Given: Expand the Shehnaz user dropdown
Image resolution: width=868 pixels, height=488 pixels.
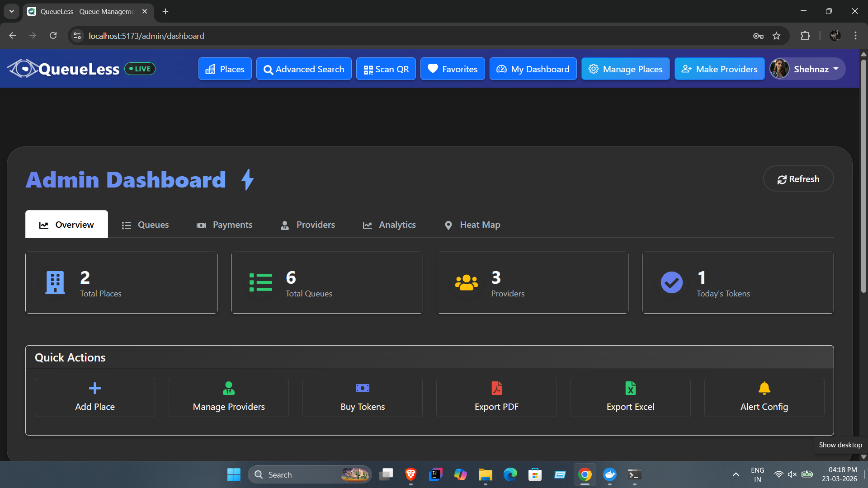Looking at the screenshot, I should (807, 69).
